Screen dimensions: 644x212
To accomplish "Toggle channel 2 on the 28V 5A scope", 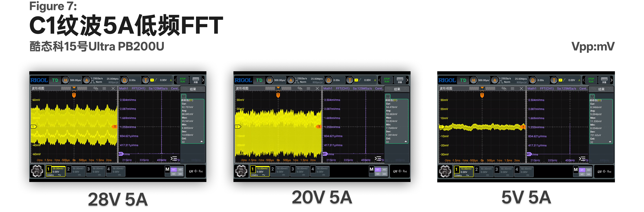I will [76, 171].
